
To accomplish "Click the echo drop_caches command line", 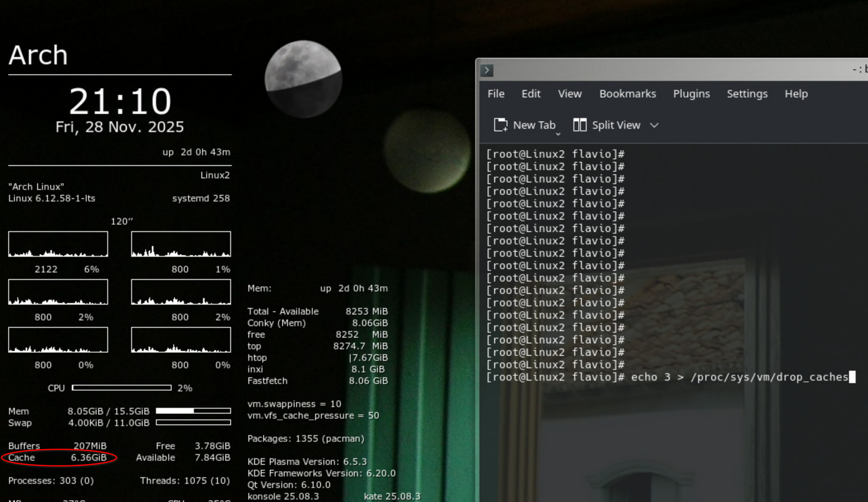I will [x=739, y=377].
